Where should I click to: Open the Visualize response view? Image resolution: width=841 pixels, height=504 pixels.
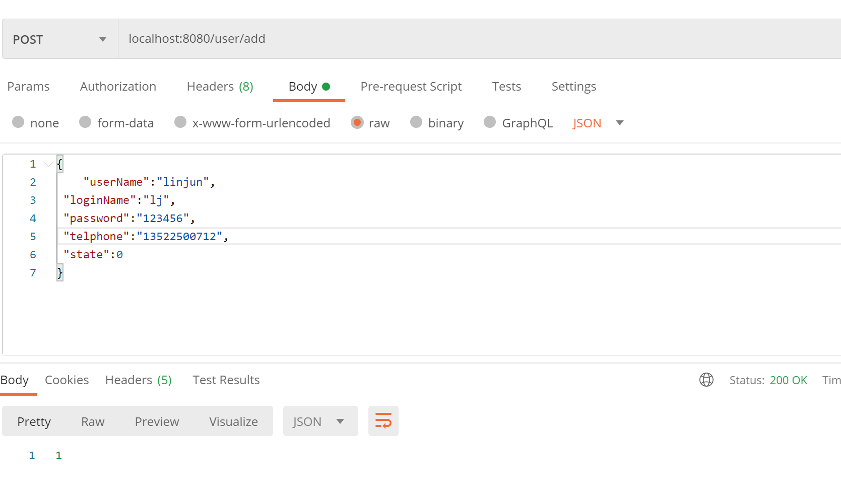(x=233, y=421)
